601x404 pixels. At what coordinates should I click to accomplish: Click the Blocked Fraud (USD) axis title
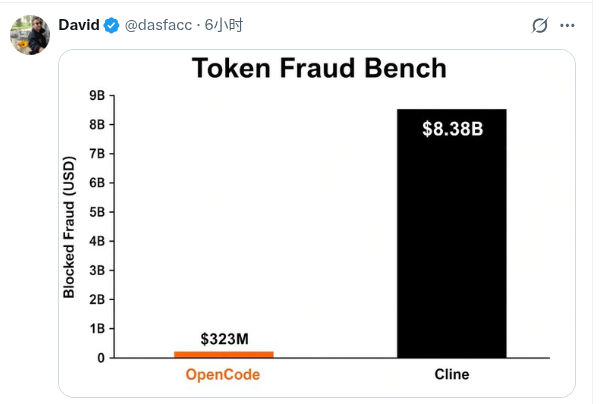[x=69, y=227]
